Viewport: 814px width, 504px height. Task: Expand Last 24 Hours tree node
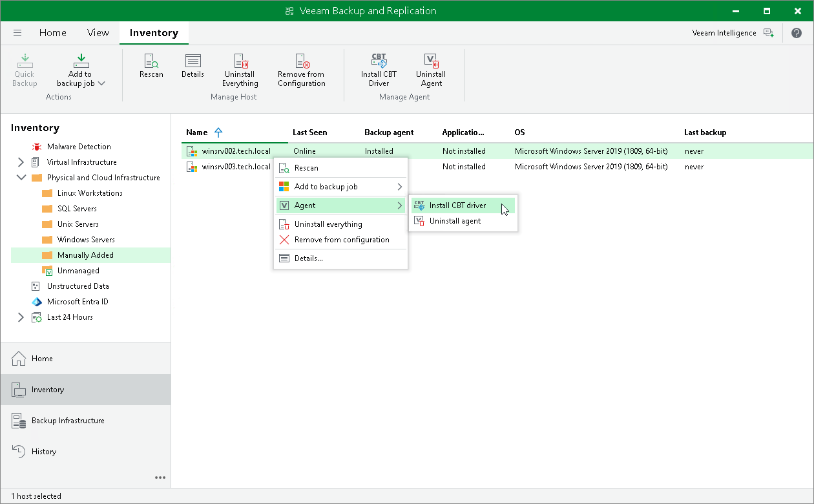[x=21, y=317]
